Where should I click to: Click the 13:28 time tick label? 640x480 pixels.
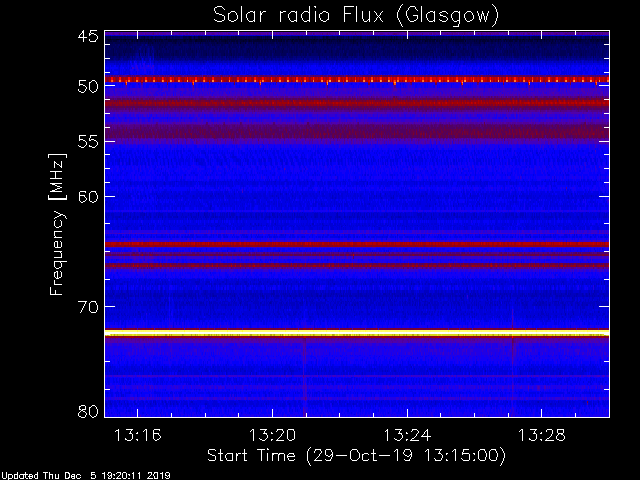point(542,435)
